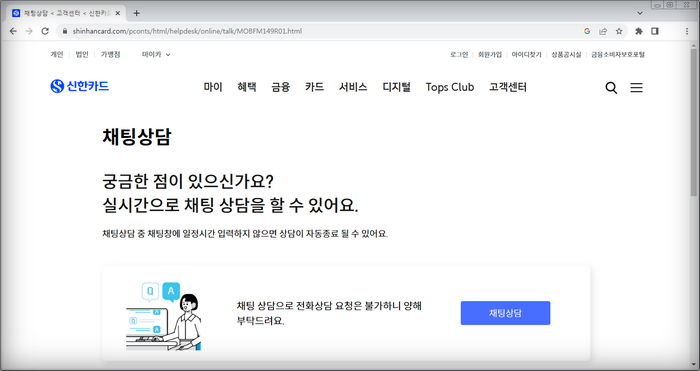Screen dimensions: 700x371
Task: Click the 금융소비자보호포털 link
Action: click(618, 54)
